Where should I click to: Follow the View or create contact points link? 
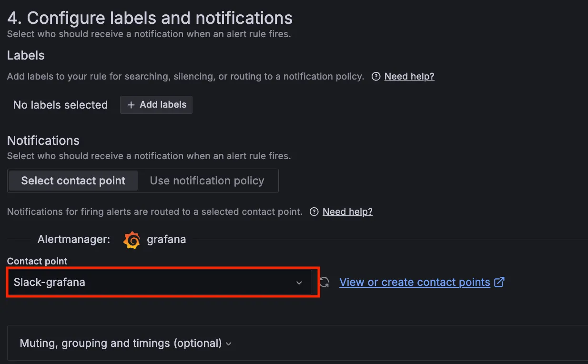[415, 282]
